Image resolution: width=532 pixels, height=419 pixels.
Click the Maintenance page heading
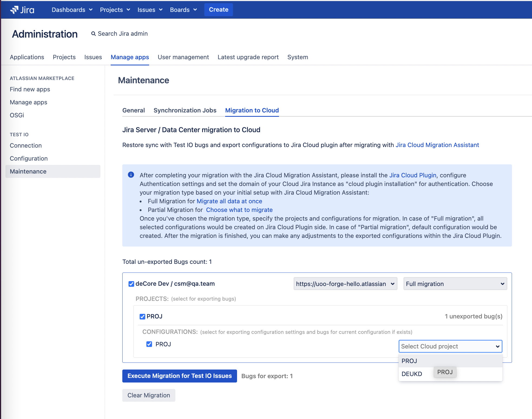143,80
